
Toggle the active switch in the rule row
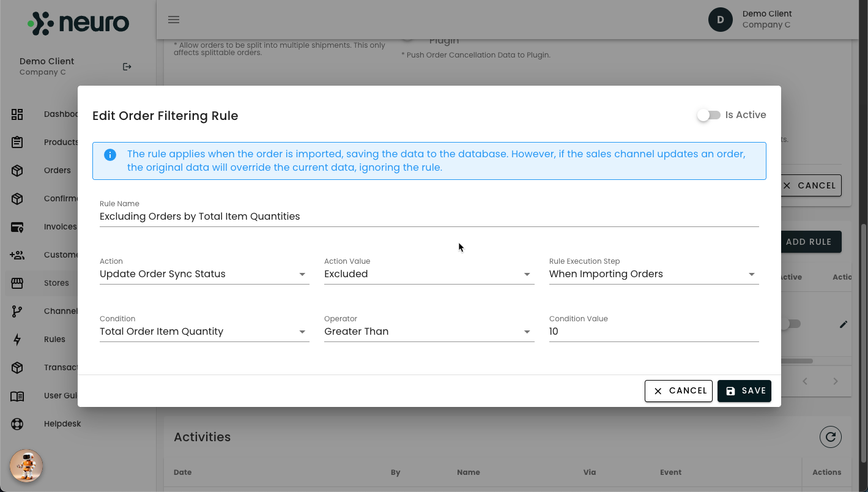tap(790, 324)
